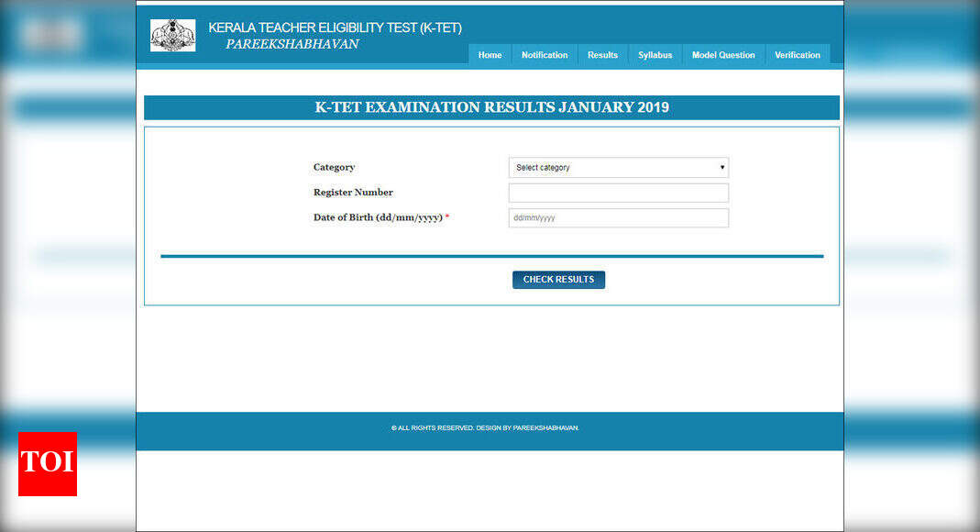Click the Category field label
The width and height of the screenshot is (980, 532).
tap(334, 168)
